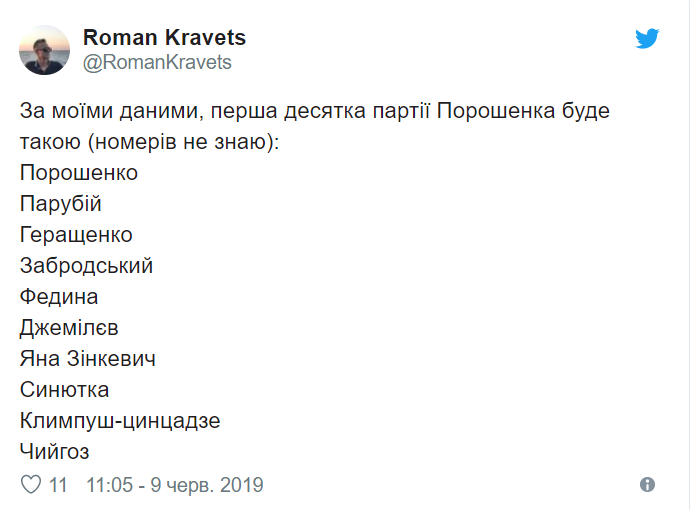Select the name Синютка in the list

pyautogui.click(x=64, y=389)
